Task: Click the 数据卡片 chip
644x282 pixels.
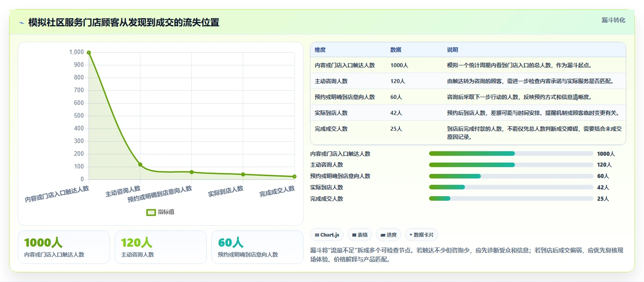Action: point(421,235)
